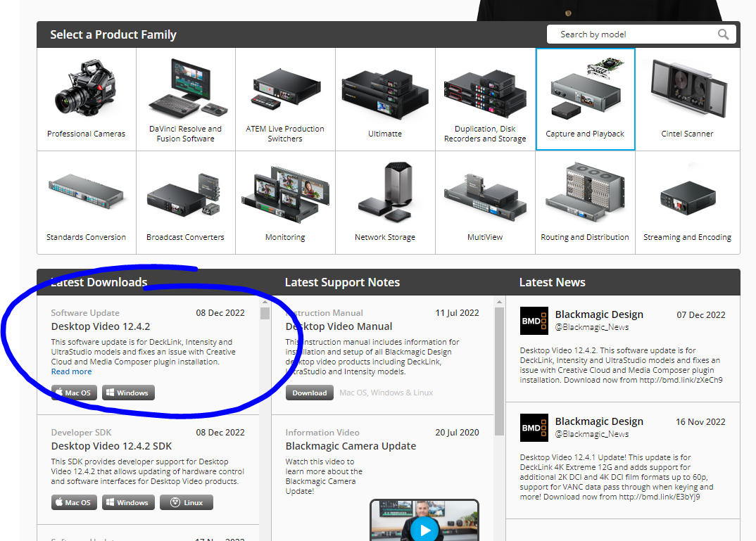Click the 'Mac OS, Windows & Linux' platform text
This screenshot has width=756, height=541.
tap(386, 393)
